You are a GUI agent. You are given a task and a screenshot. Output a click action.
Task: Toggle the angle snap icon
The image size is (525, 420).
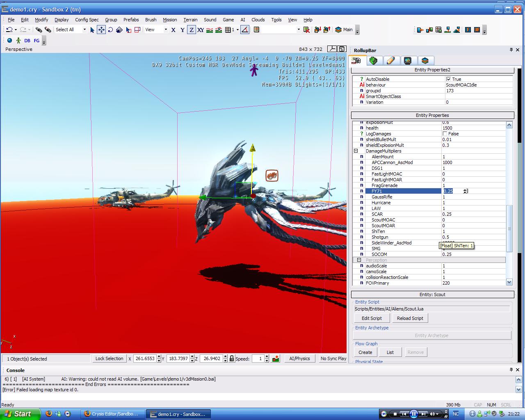[245, 30]
